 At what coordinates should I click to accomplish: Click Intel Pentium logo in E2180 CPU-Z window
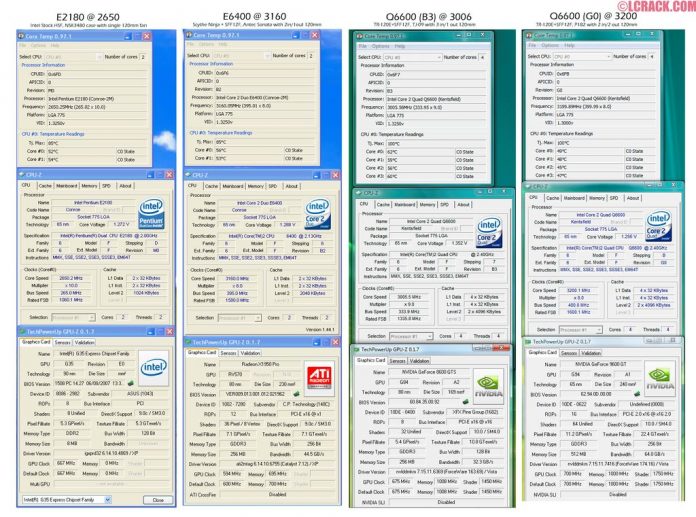152,213
